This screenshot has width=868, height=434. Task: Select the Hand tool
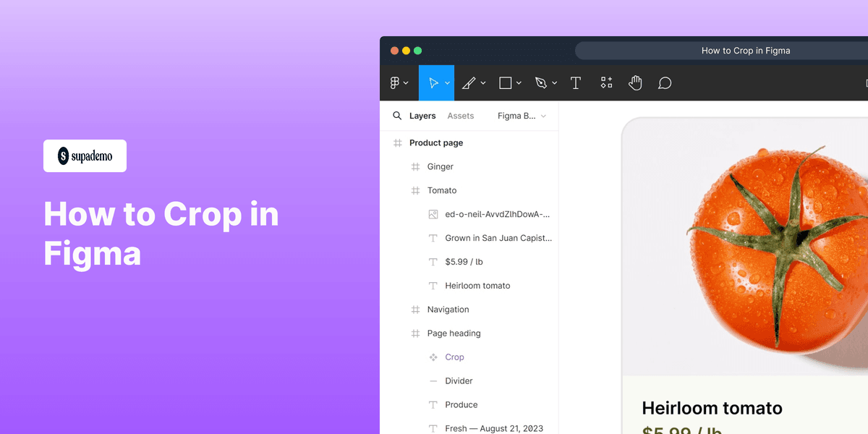point(635,82)
